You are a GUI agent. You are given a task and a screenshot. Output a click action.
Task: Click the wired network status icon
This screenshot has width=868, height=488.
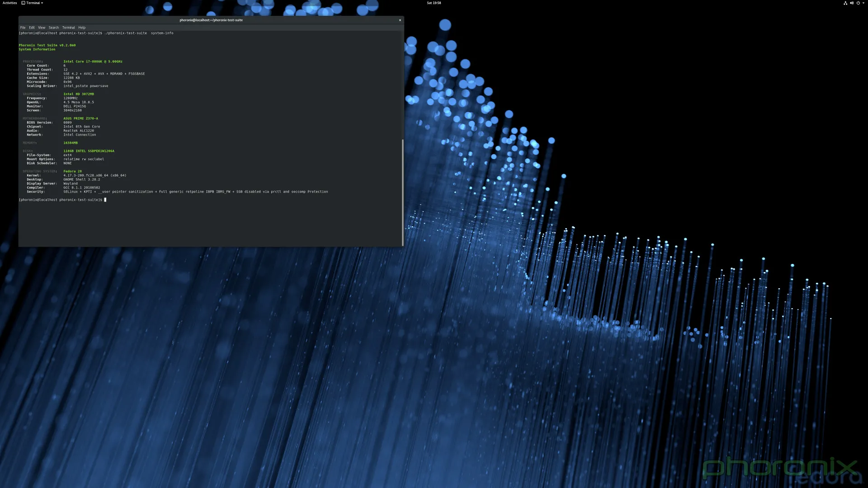point(845,3)
